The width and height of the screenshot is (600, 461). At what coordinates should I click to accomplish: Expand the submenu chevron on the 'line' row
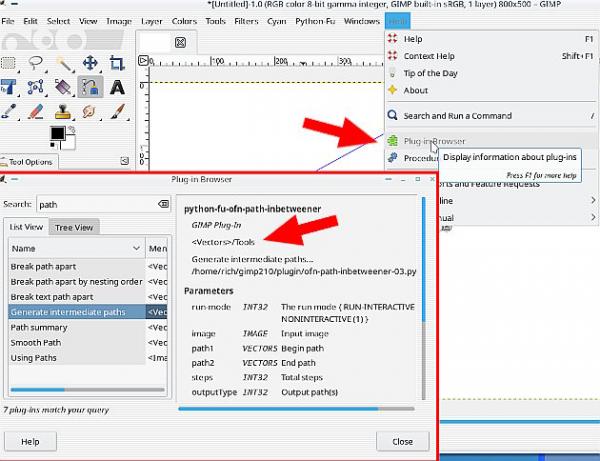[593, 200]
